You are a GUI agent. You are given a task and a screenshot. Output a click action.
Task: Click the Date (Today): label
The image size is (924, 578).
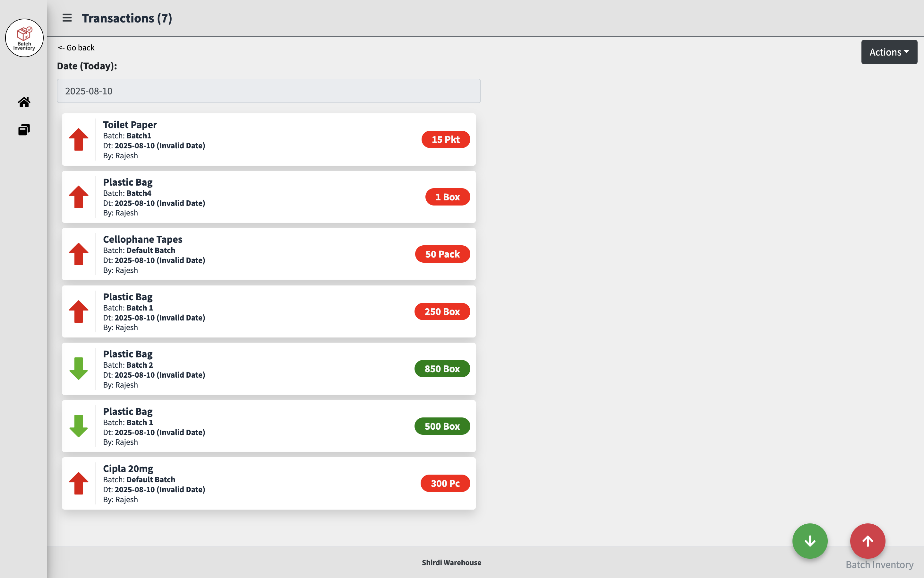click(87, 66)
